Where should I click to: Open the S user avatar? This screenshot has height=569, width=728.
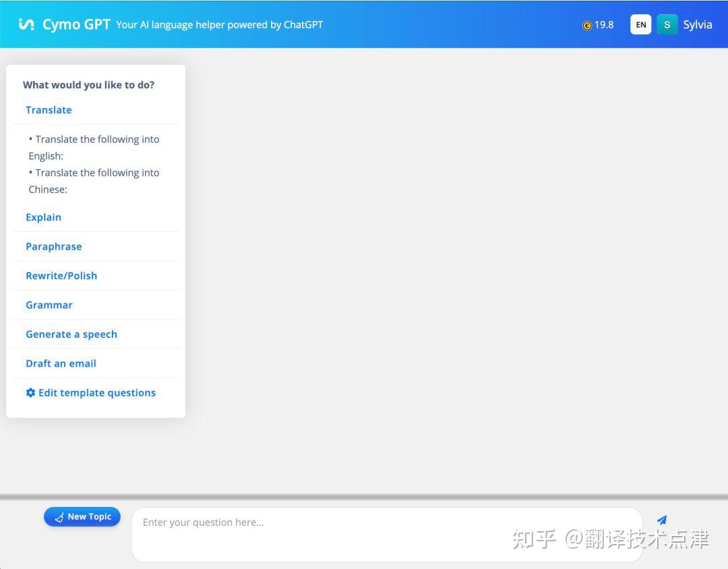tap(667, 25)
